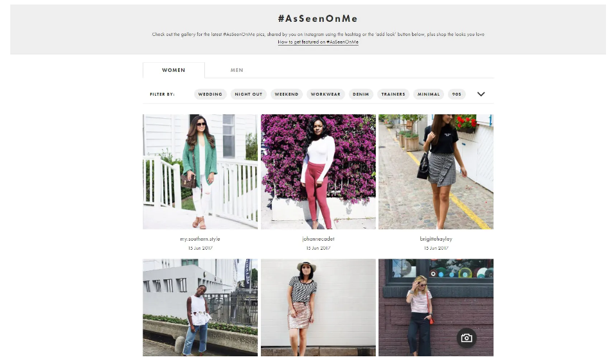Image resolution: width=615 pixels, height=364 pixels.
Task: View the johannecadet username link
Action: pos(318,239)
